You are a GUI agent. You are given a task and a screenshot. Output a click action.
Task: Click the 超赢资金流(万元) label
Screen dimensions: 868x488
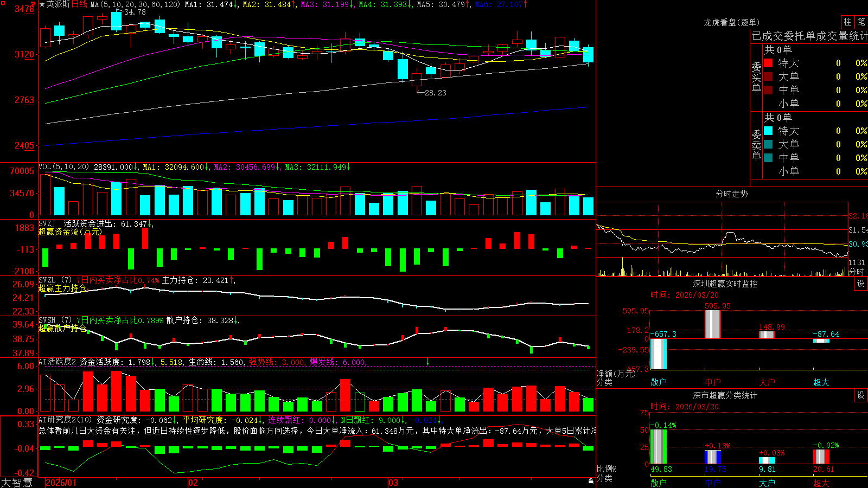click(70, 232)
